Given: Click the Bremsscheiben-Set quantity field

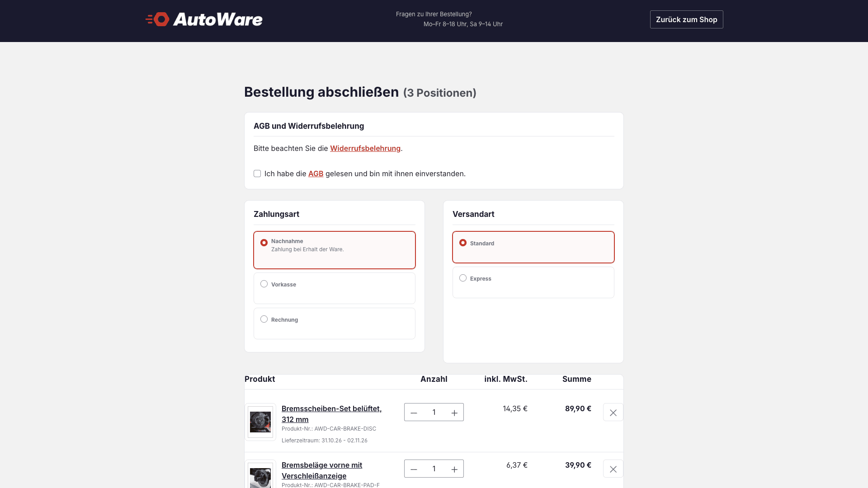Looking at the screenshot, I should coord(434,413).
